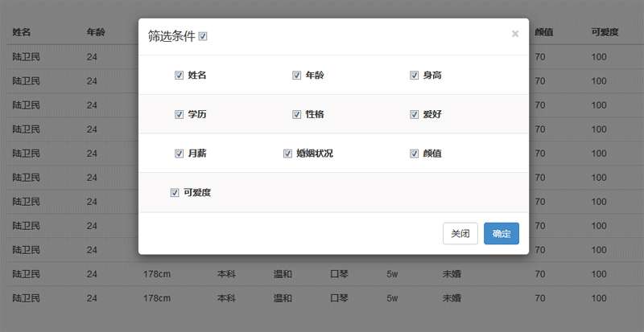Toggle the select-all checkbox beside 筛选条件
The width and height of the screenshot is (644, 332).
coord(203,36)
